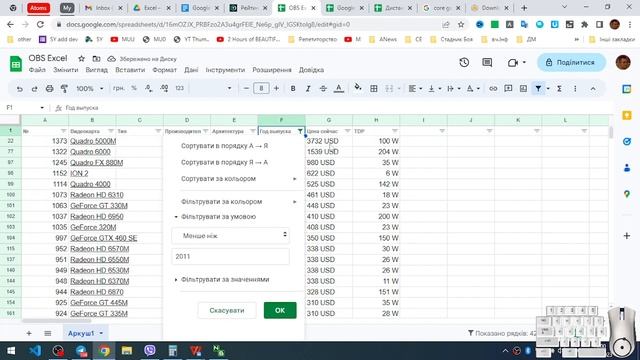Open the Name box dropdown arrow
This screenshot has width=640, height=360.
[x=42, y=108]
